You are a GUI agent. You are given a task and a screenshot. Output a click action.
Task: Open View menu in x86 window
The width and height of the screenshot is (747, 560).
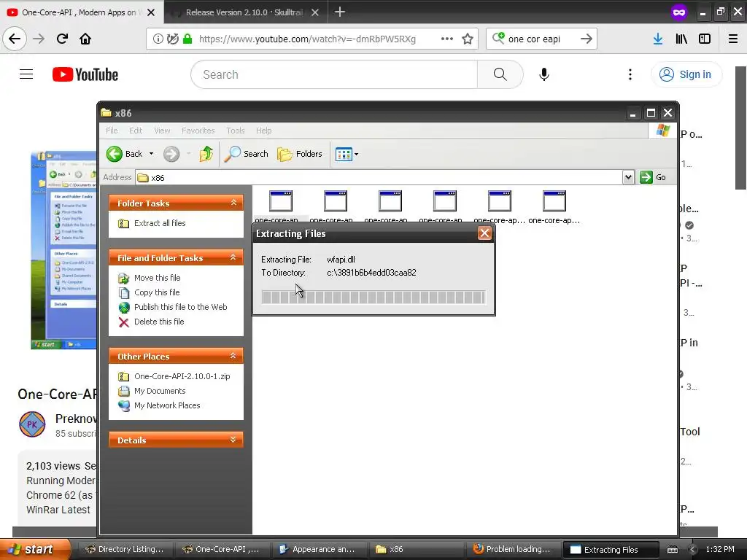(x=162, y=131)
